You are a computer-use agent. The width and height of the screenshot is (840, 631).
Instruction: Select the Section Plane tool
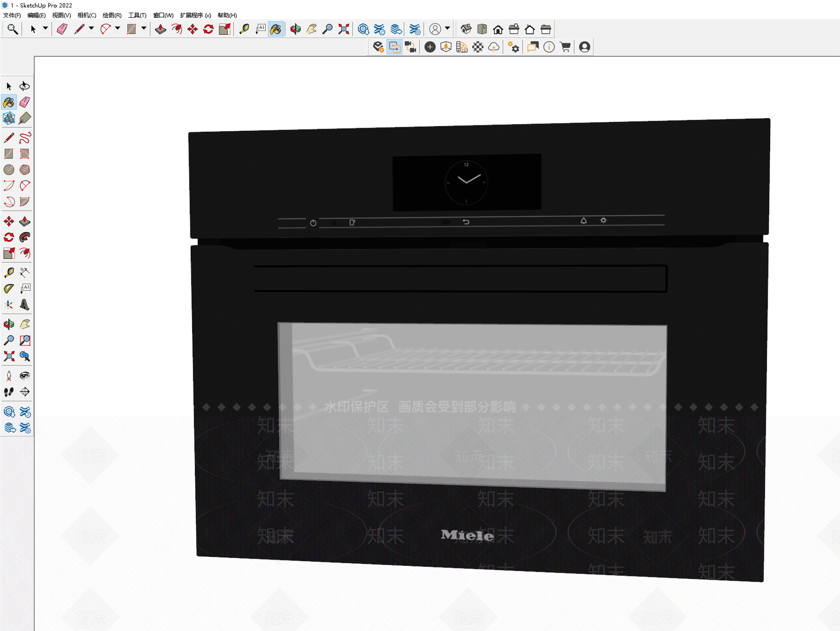tap(25, 392)
